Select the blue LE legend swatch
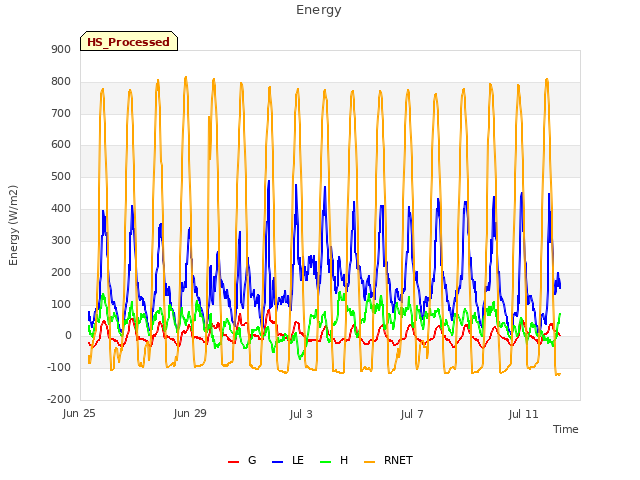 [278, 462]
